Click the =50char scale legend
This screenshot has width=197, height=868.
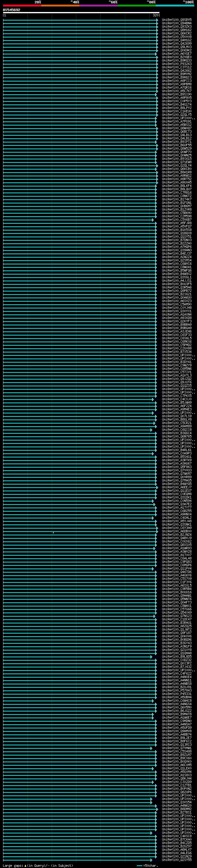click(147, 865)
